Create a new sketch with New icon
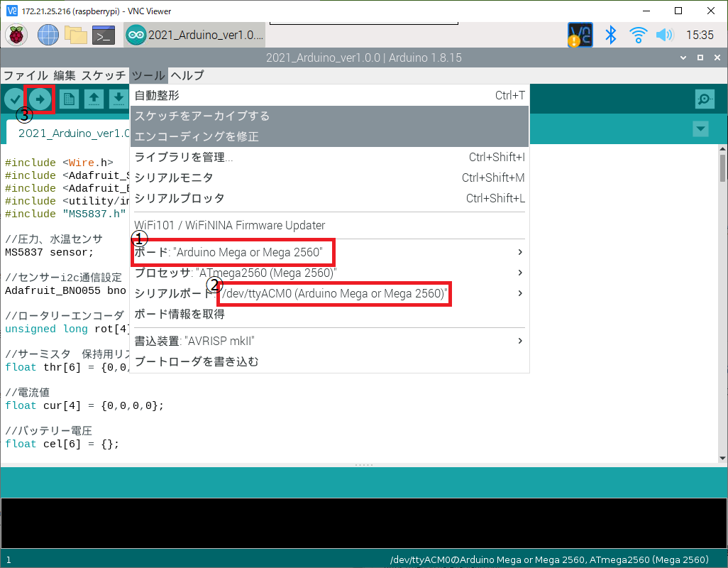Screen dimensions: 728x568 [x=69, y=99]
